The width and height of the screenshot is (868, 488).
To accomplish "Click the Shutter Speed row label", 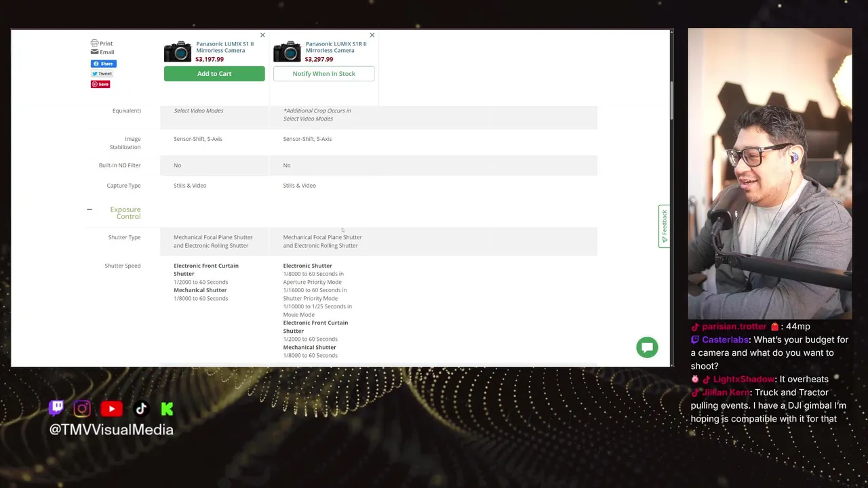I will [x=123, y=266].
